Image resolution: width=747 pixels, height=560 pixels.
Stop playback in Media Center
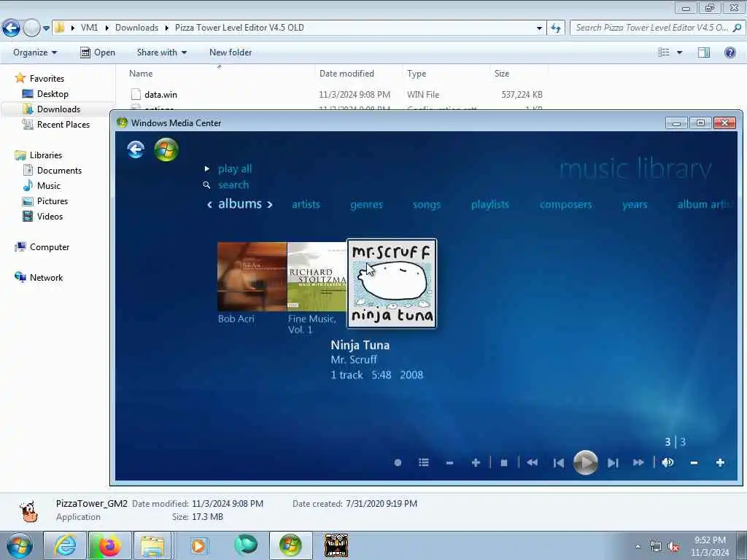pyautogui.click(x=504, y=462)
